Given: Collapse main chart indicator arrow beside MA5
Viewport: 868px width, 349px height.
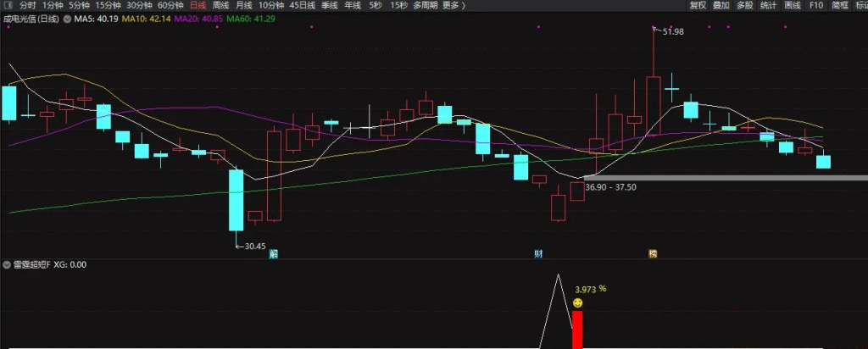Looking at the screenshot, I should (68, 18).
